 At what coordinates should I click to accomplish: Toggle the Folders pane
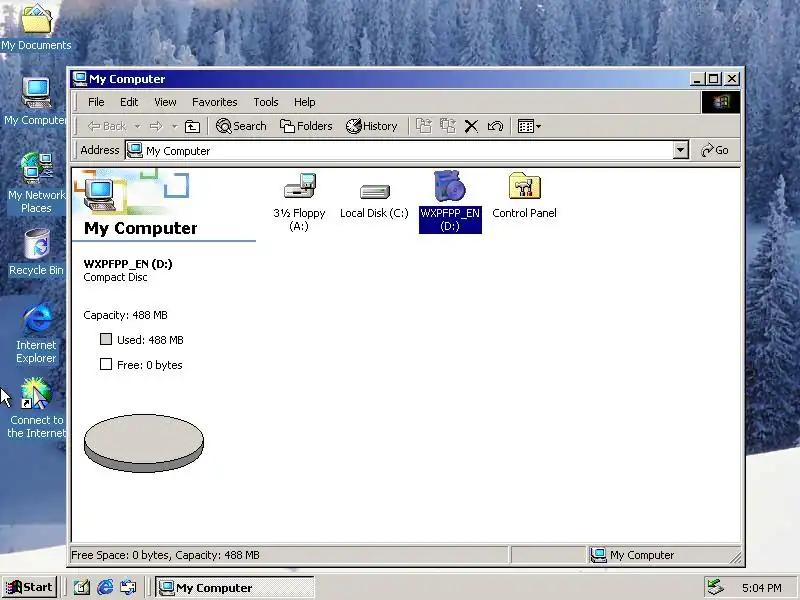pos(306,126)
